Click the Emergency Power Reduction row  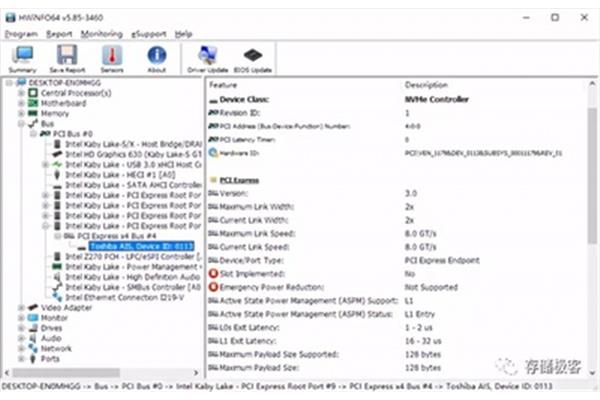click(396, 287)
